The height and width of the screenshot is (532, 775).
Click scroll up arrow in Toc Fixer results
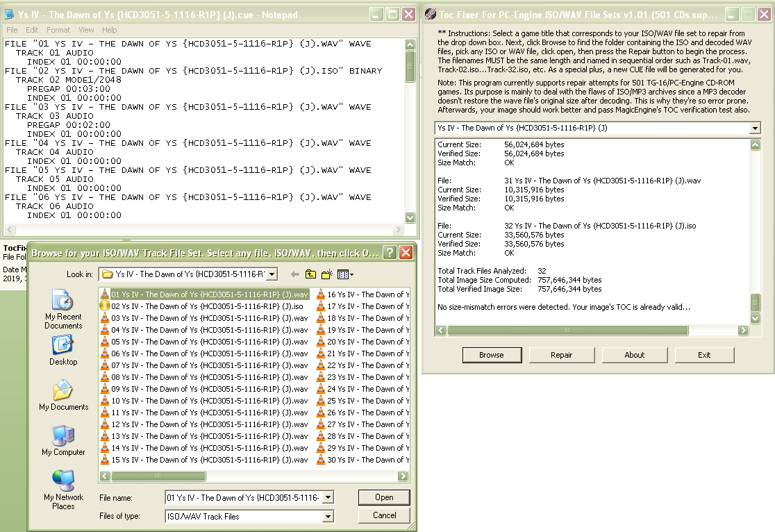click(x=755, y=145)
